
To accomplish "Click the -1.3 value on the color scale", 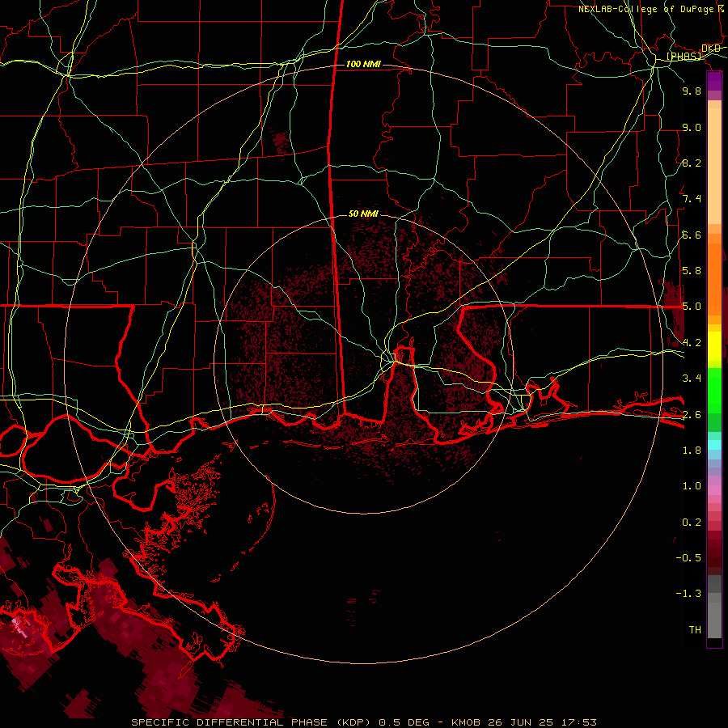I will coord(688,594).
